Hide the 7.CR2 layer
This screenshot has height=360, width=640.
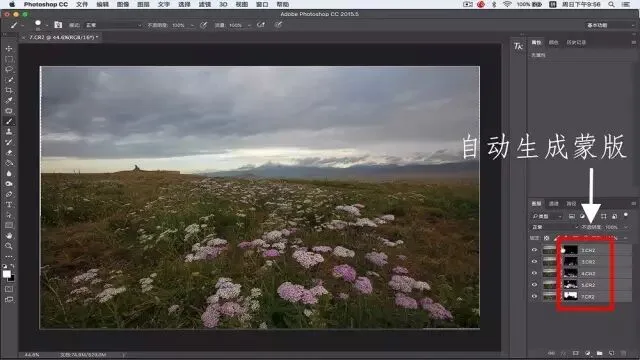534,296
